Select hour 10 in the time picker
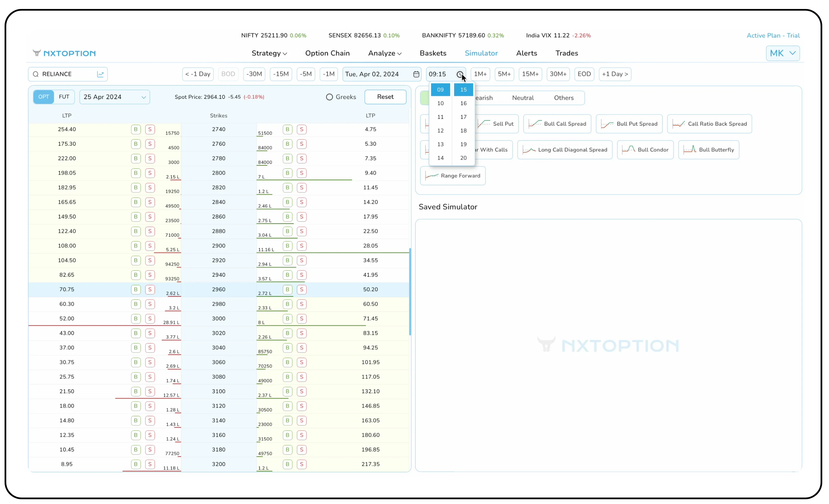 click(440, 103)
